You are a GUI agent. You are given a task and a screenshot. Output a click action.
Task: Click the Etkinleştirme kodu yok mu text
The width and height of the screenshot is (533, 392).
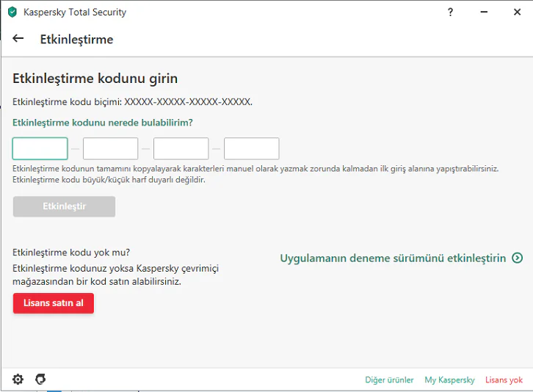[x=71, y=253]
